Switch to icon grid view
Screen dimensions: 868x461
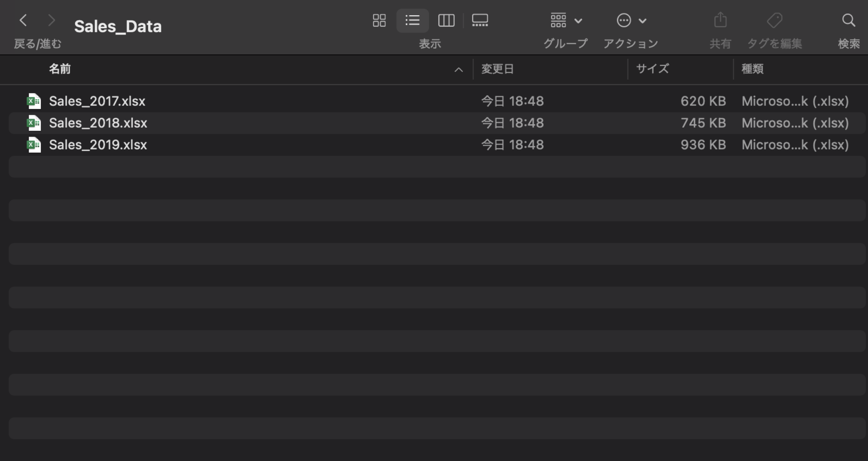pos(379,20)
